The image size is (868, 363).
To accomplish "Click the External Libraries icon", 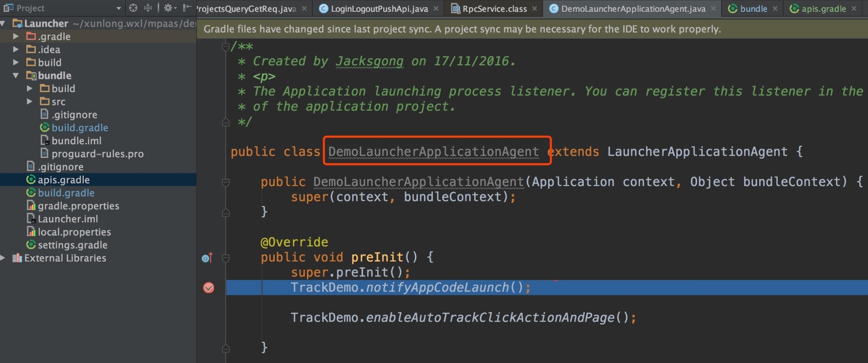I will pos(17,258).
